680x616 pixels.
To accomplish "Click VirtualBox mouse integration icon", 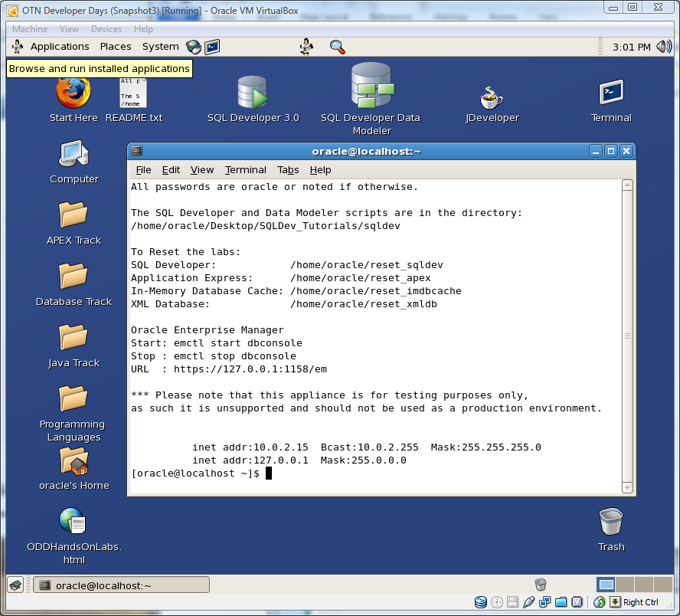I will [600, 602].
